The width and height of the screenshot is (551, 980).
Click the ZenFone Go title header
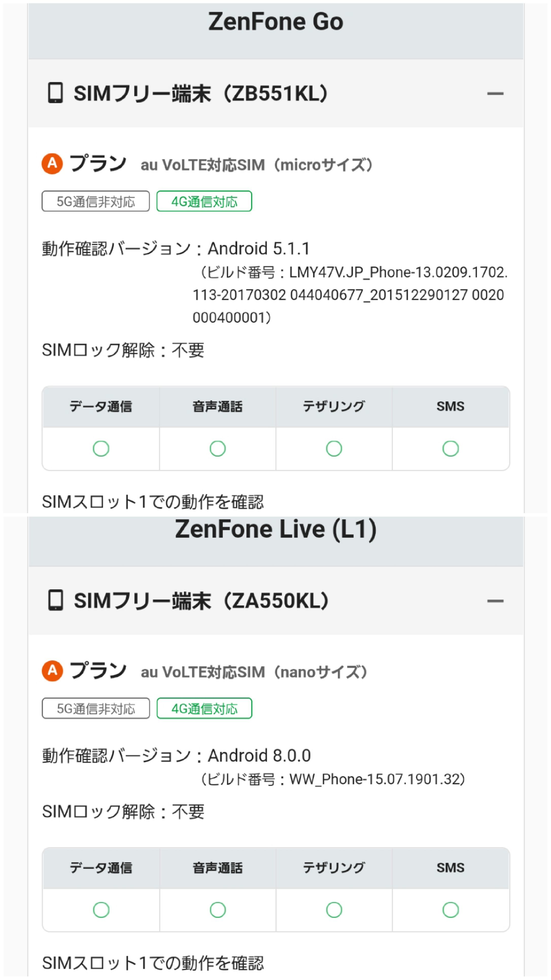coord(275,22)
